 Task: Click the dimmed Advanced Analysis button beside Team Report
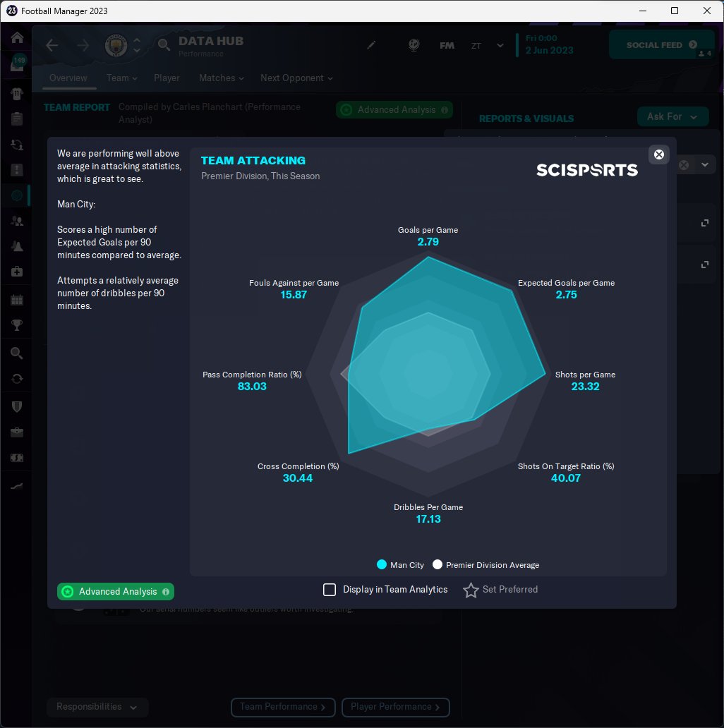[x=394, y=110]
